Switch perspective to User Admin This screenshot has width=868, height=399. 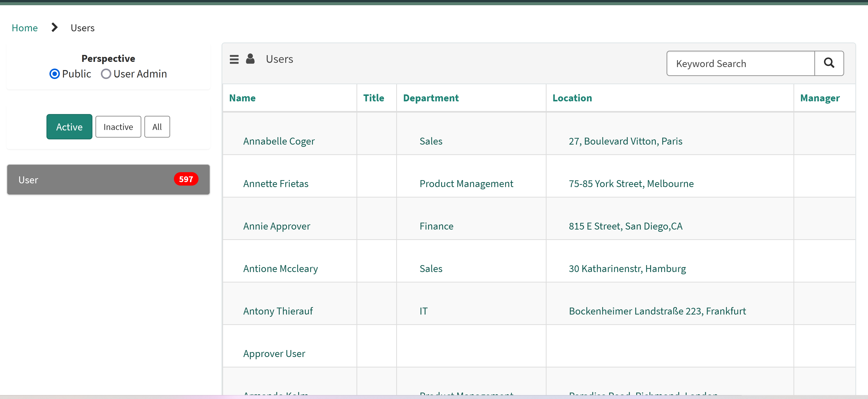106,74
